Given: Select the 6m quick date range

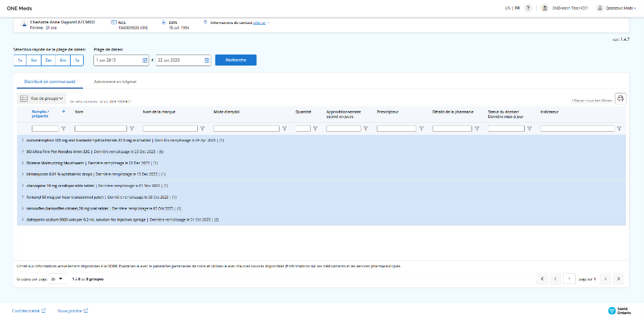Looking at the screenshot, I should [x=63, y=60].
